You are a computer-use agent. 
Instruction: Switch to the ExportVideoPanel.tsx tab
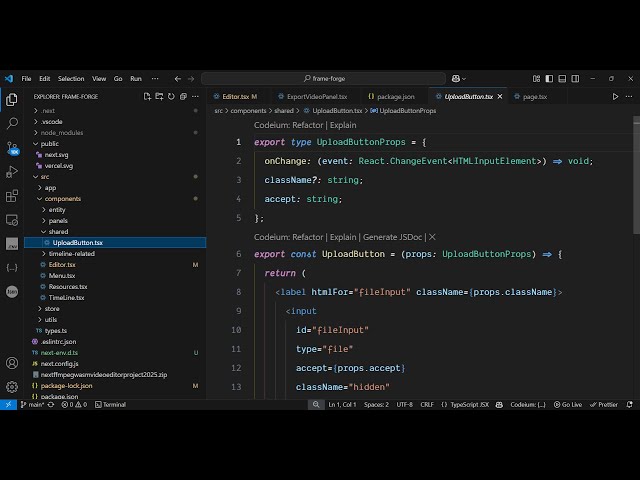[317, 97]
